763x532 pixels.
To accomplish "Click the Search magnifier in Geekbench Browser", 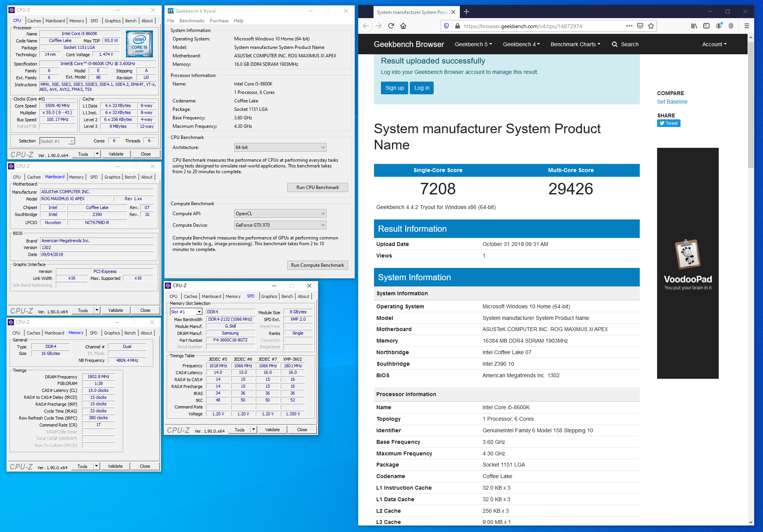I will pyautogui.click(x=615, y=44).
